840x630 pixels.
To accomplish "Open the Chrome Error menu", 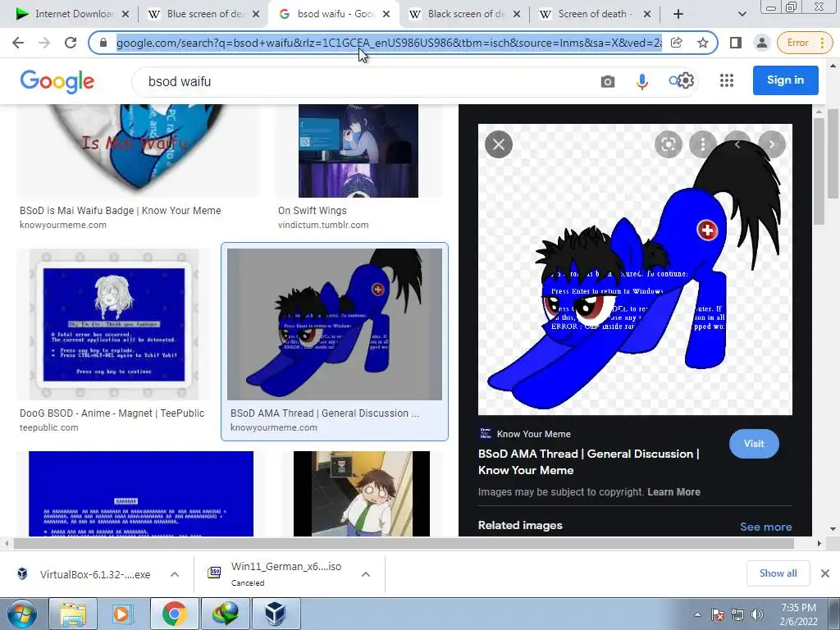I will point(804,43).
